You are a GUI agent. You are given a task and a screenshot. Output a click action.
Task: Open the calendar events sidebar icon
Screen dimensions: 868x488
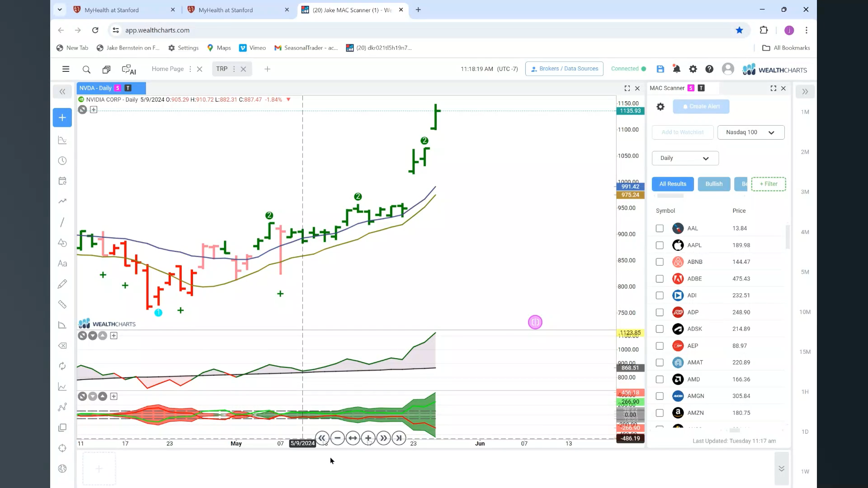pos(62,181)
